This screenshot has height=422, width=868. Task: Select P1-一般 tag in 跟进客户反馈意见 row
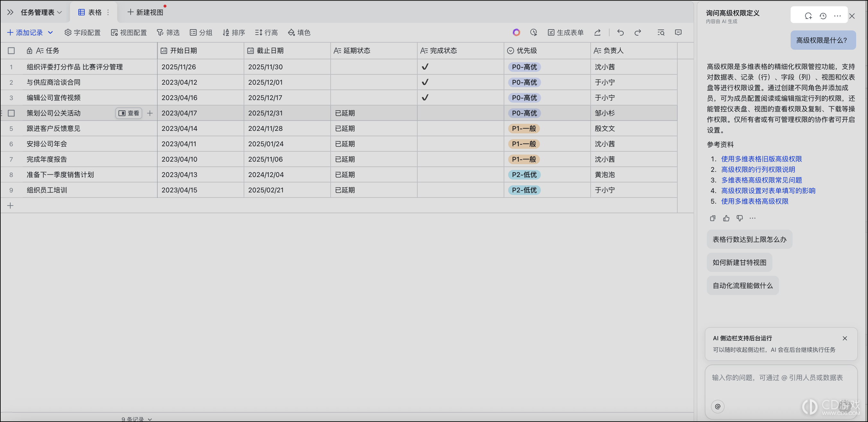[524, 129]
